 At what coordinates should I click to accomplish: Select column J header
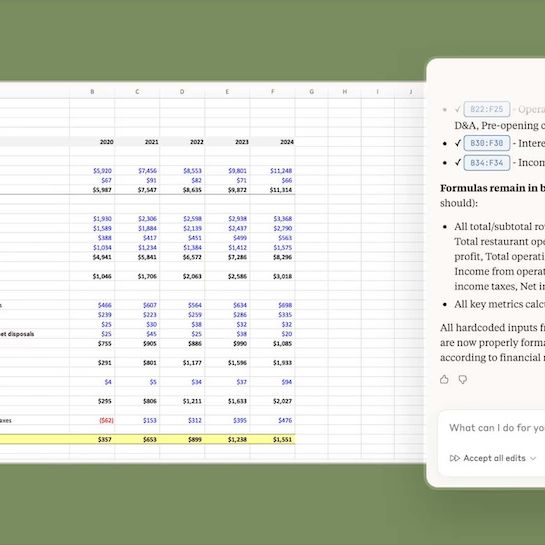[410, 92]
